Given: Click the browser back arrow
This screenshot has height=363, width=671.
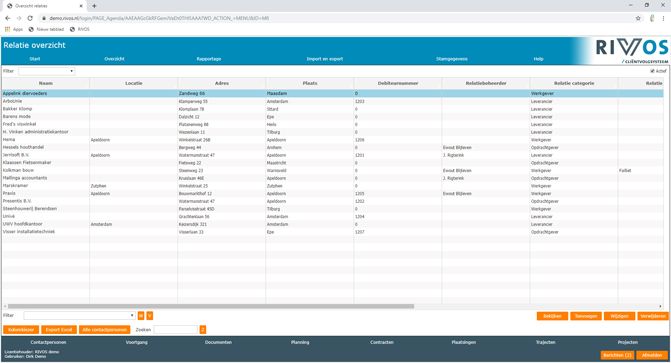Looking at the screenshot, I should pyautogui.click(x=8, y=18).
